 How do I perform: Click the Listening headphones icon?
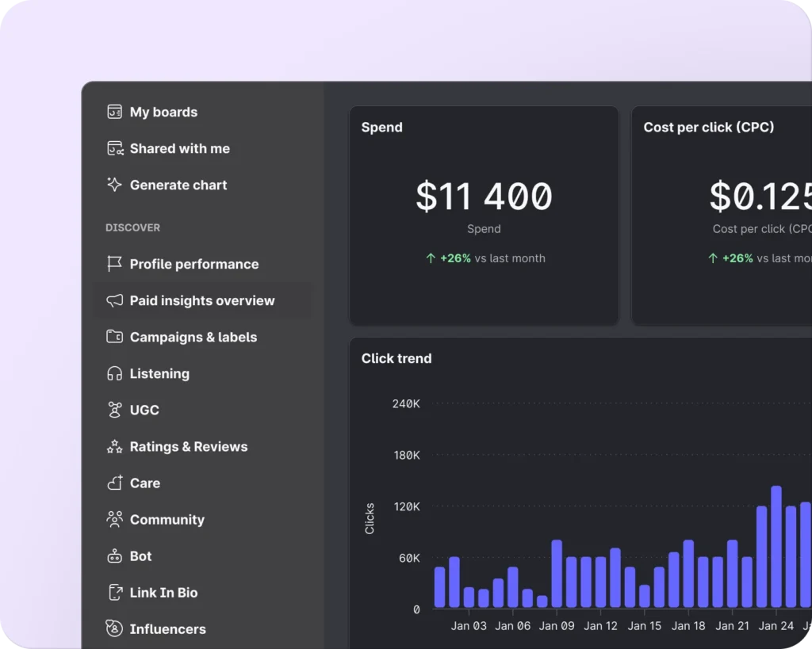114,373
